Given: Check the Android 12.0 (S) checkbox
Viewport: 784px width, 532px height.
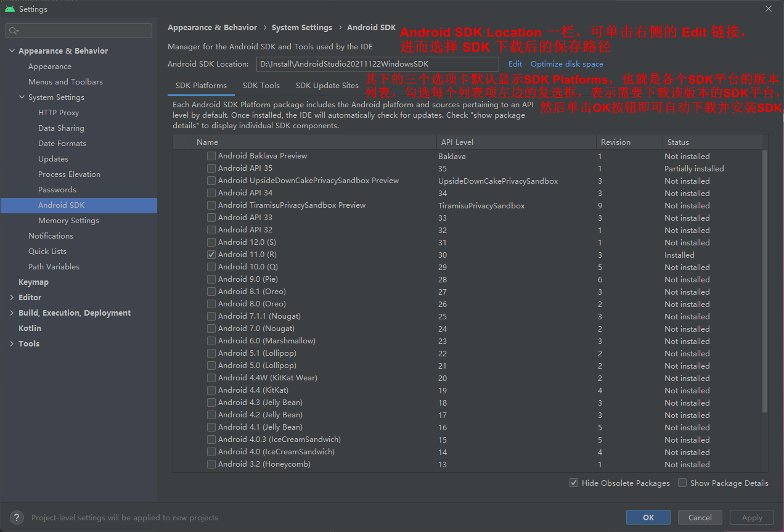Looking at the screenshot, I should coord(211,242).
